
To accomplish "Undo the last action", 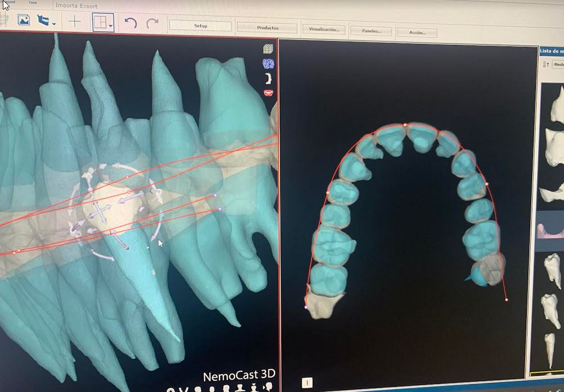I will click(x=130, y=23).
